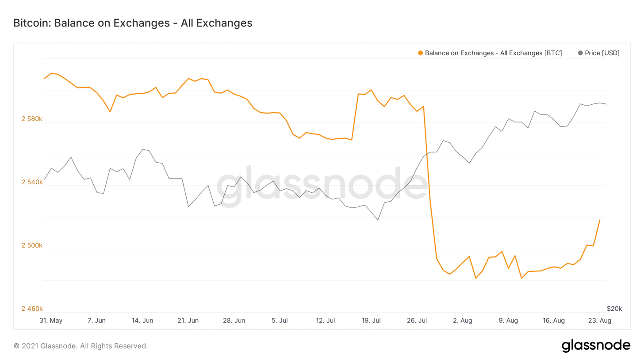644x362 pixels.
Task: Select the 2 540k y-axis label
Action: 32,182
